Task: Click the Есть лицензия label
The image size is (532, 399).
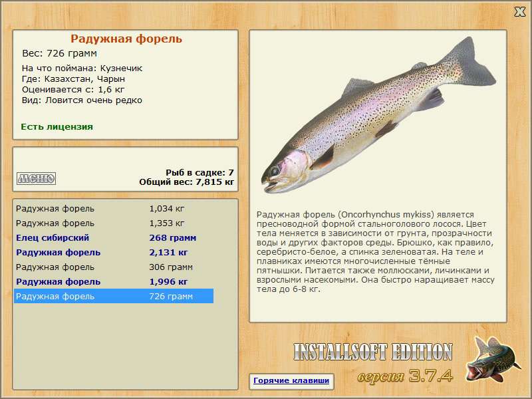Action: pyautogui.click(x=57, y=126)
